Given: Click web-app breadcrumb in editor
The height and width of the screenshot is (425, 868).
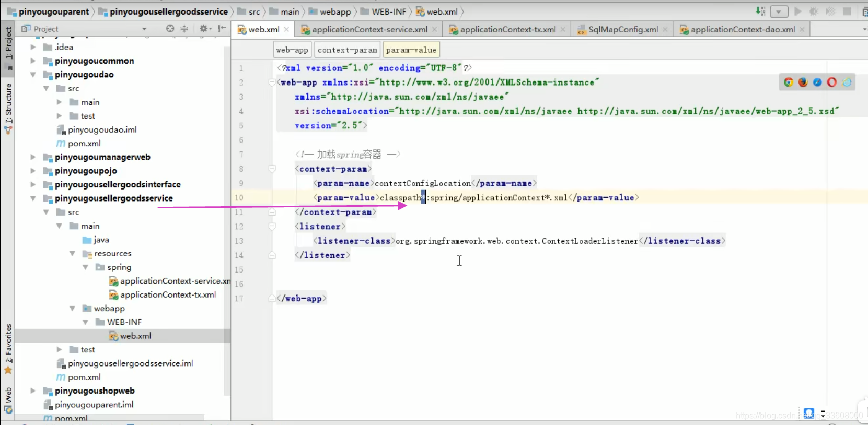Looking at the screenshot, I should coord(292,50).
